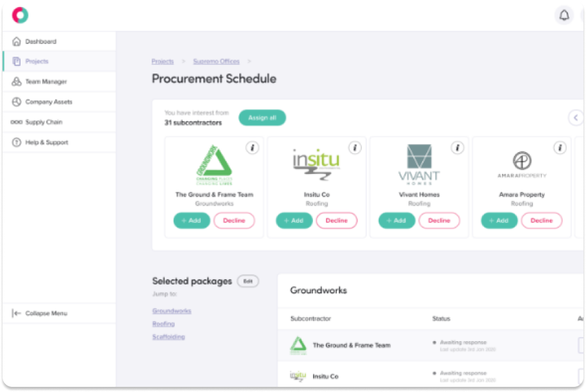This screenshot has height=392, width=586.
Task: Click the Insitu logo on card
Action: tap(316, 164)
